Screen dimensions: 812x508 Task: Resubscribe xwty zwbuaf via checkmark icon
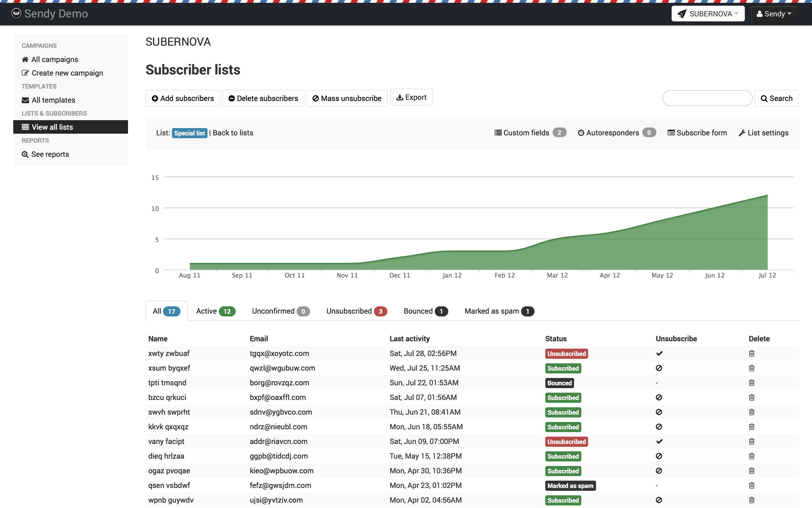coord(659,353)
